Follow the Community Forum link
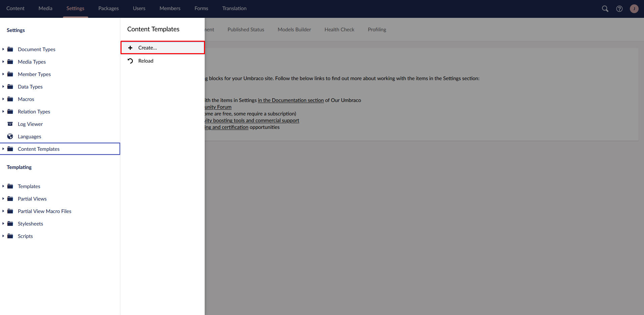 point(218,107)
